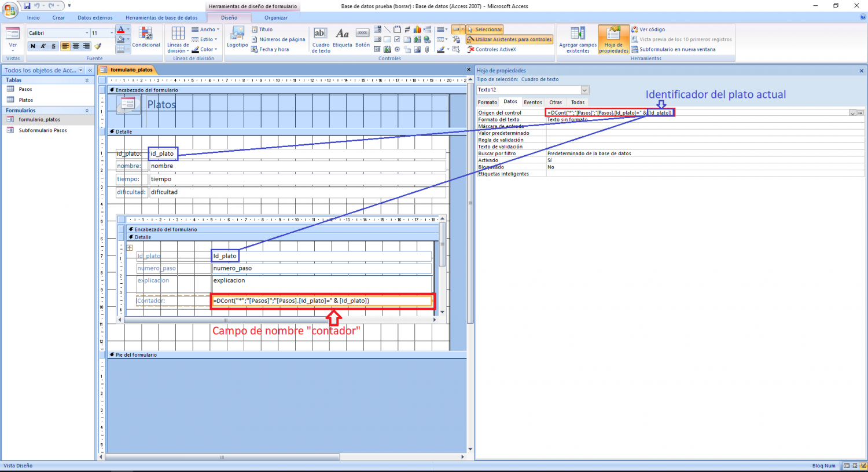Apply bold with the N button
This screenshot has height=472, width=868.
(32, 46)
